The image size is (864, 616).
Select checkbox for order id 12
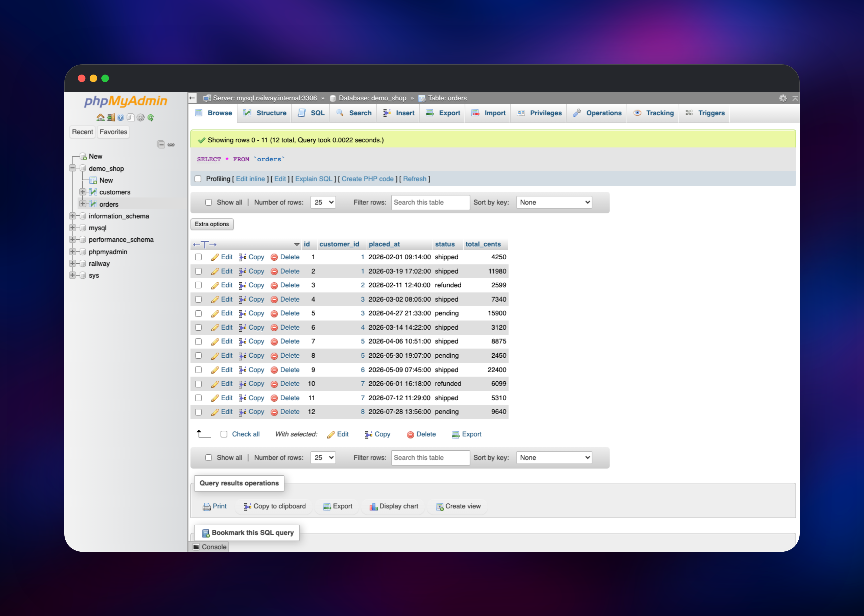coord(198,412)
